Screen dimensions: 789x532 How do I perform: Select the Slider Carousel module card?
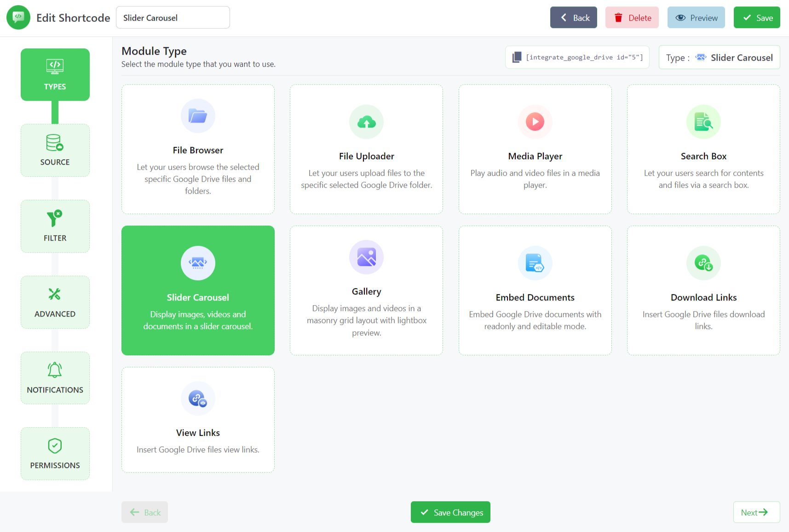pyautogui.click(x=197, y=290)
